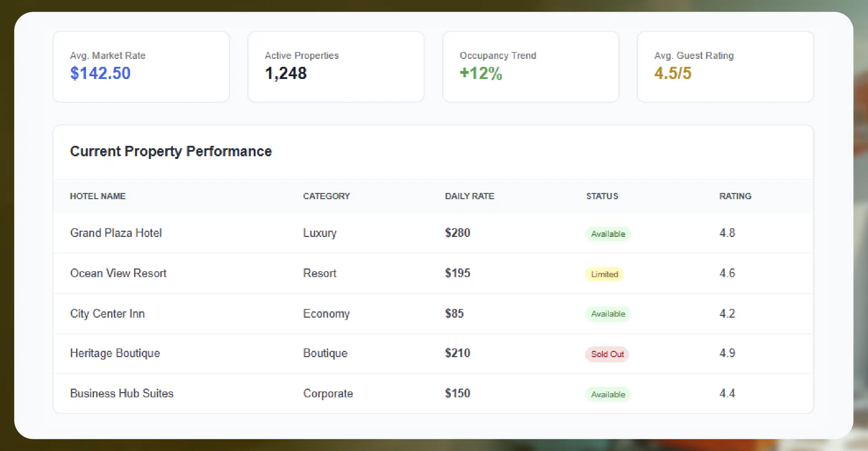868x451 pixels.
Task: Click the 4.8 rating value
Action: [x=727, y=233]
